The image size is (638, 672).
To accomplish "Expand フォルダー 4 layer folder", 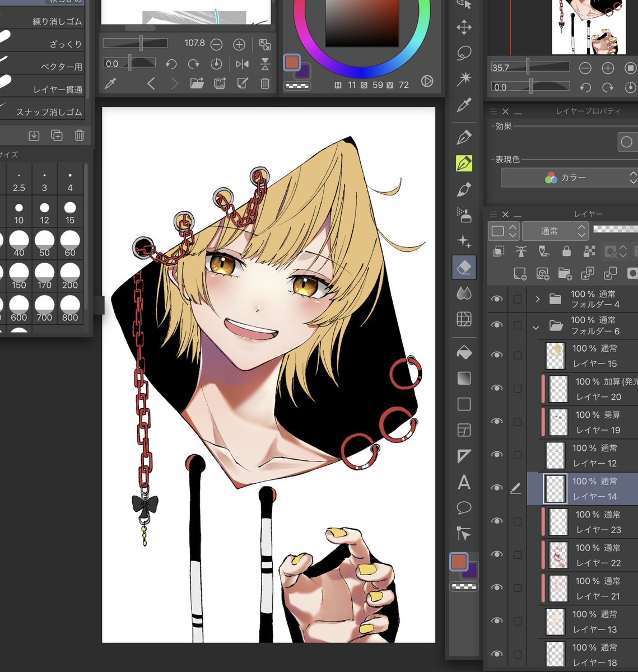I will coord(538,299).
